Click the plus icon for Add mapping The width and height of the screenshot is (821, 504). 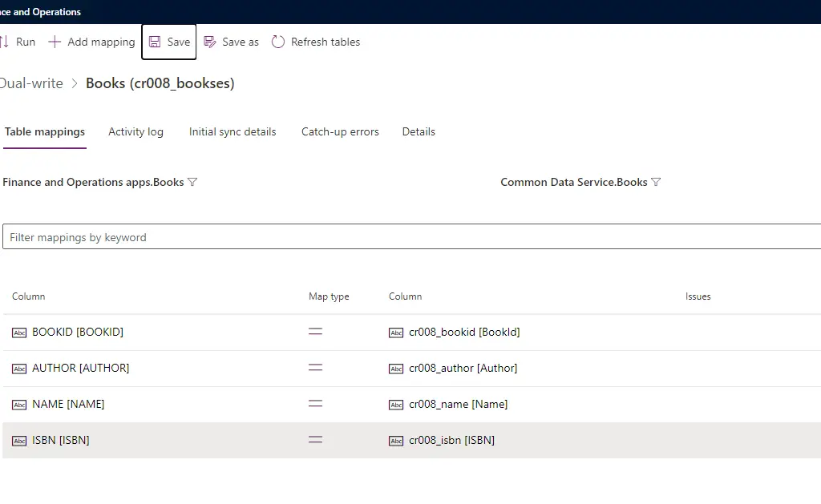[x=55, y=42]
